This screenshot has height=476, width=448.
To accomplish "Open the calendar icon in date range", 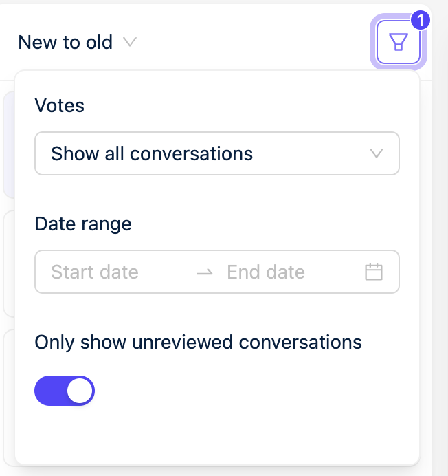I will click(373, 272).
